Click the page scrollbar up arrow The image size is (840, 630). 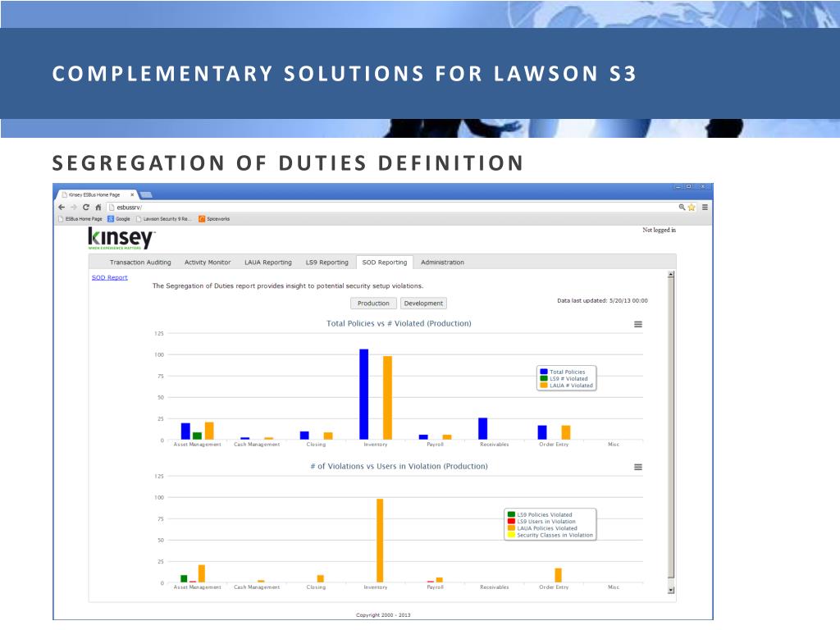(x=671, y=276)
